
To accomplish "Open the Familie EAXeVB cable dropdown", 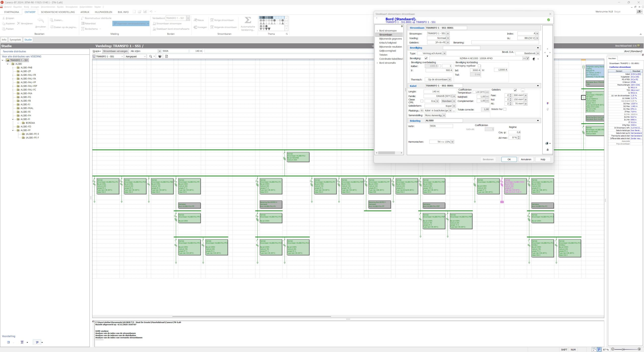I will click(454, 96).
